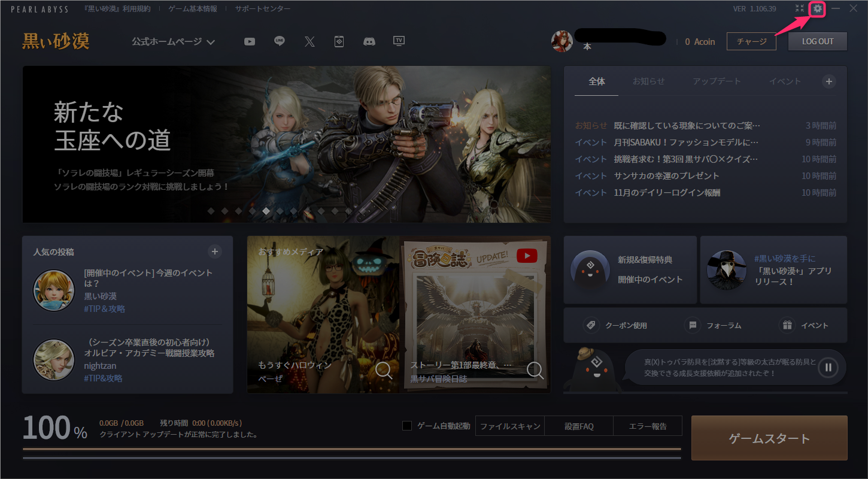The image size is (868, 479).
Task: Expand the 公式ホームページ dropdown
Action: [x=174, y=42]
